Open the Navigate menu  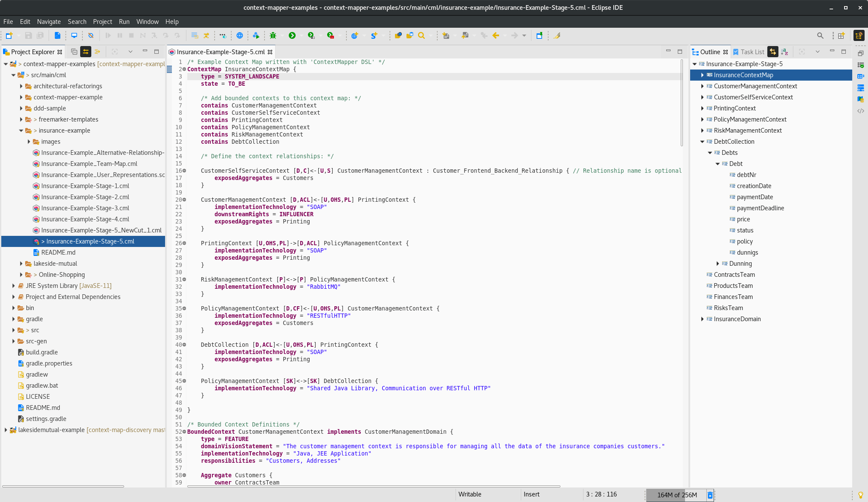pyautogui.click(x=49, y=21)
